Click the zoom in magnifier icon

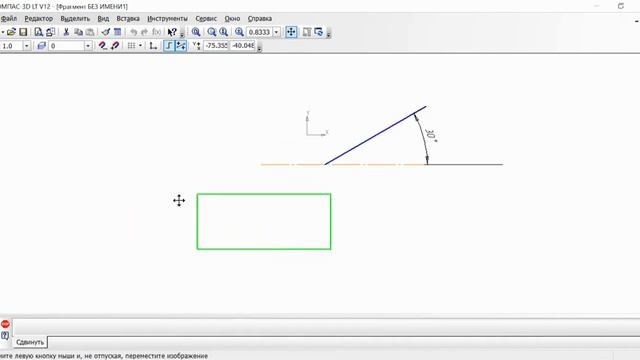pos(223,32)
